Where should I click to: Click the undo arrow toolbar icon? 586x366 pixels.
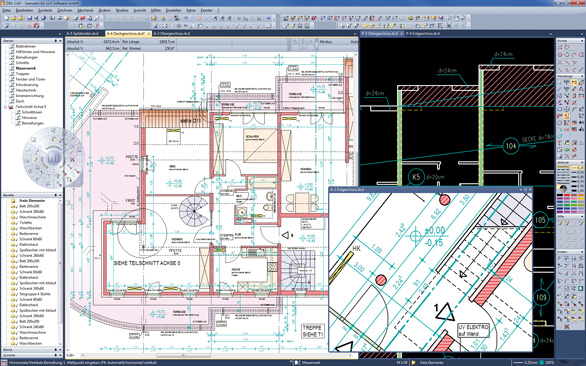pyautogui.click(x=186, y=18)
